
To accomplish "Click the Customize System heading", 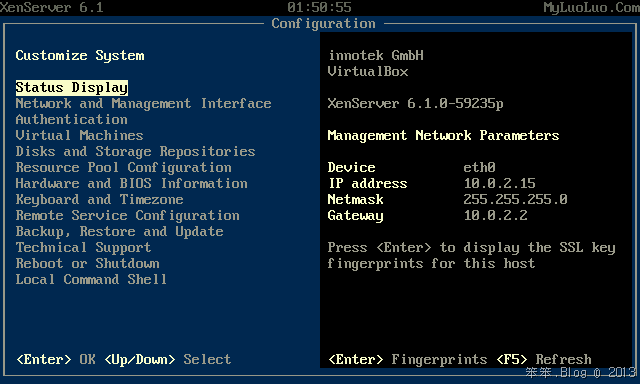I will pos(80,55).
